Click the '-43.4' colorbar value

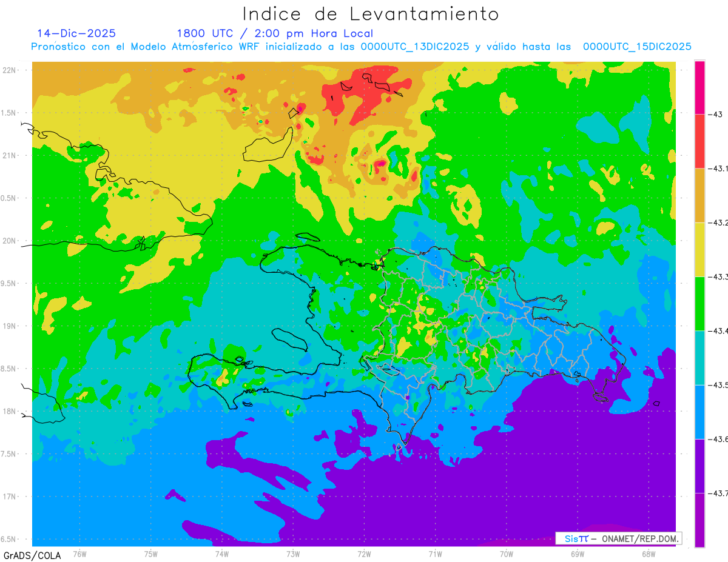pyautogui.click(x=718, y=331)
